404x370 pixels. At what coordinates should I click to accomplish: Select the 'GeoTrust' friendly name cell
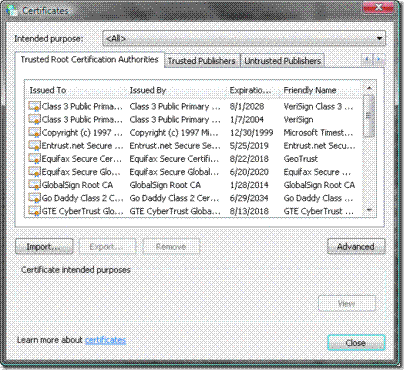coord(301,159)
